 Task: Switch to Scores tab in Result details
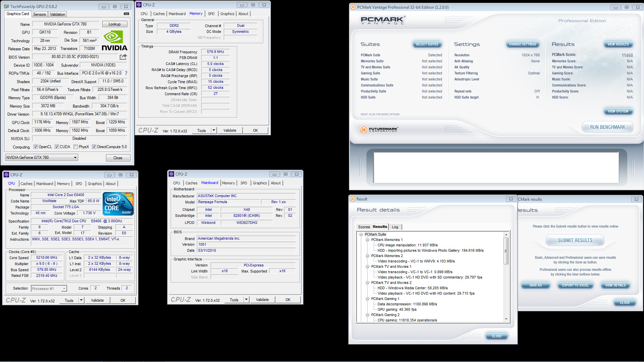[364, 227]
